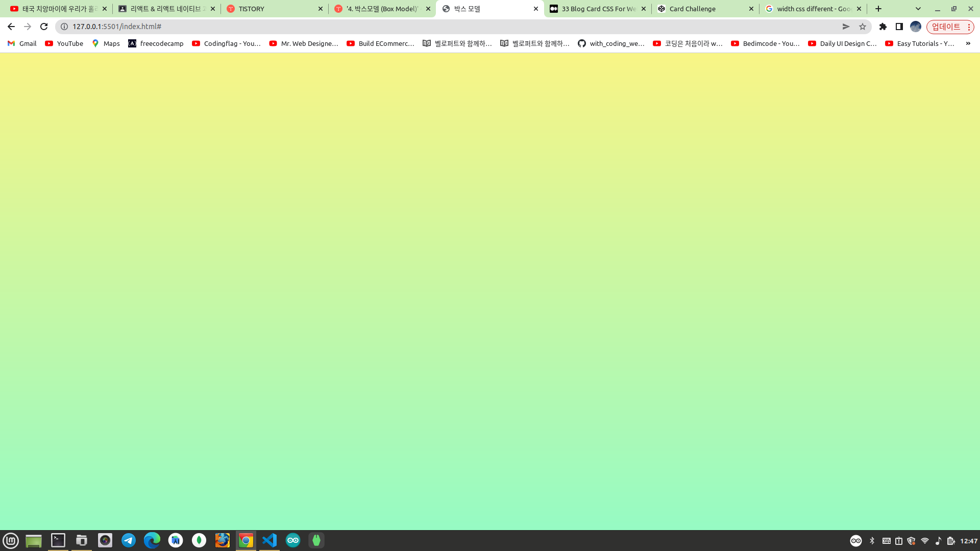Toggle the browser side panel
This screenshot has width=980, height=551.
click(x=899, y=27)
